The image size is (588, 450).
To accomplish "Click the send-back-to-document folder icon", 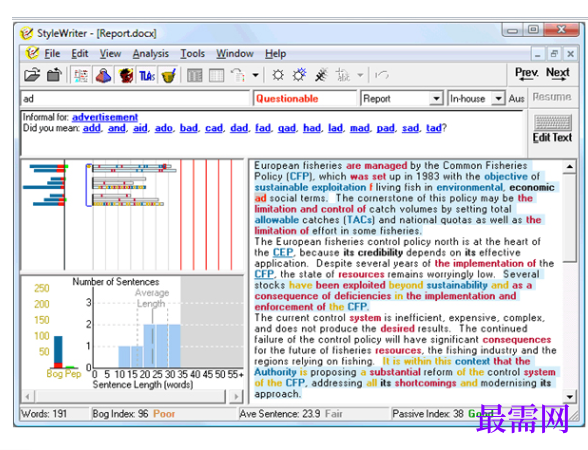I will point(54,75).
